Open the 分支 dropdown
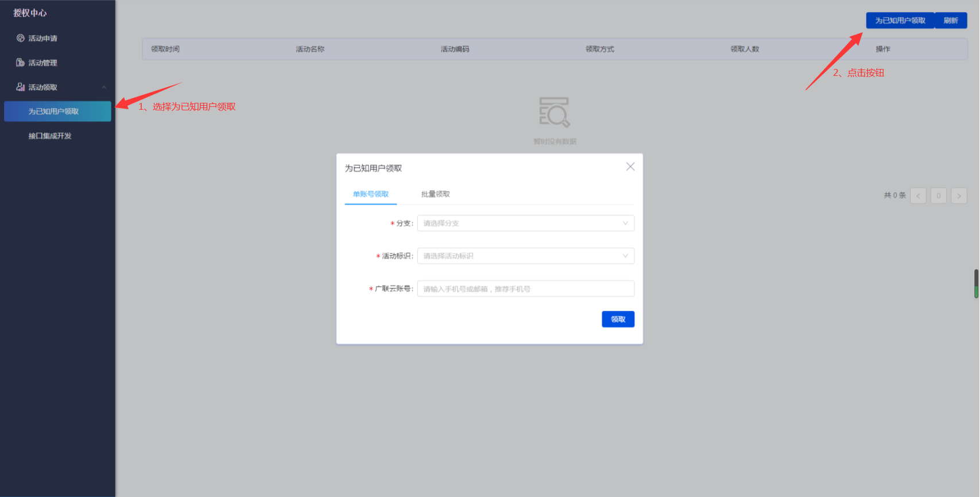 (525, 224)
